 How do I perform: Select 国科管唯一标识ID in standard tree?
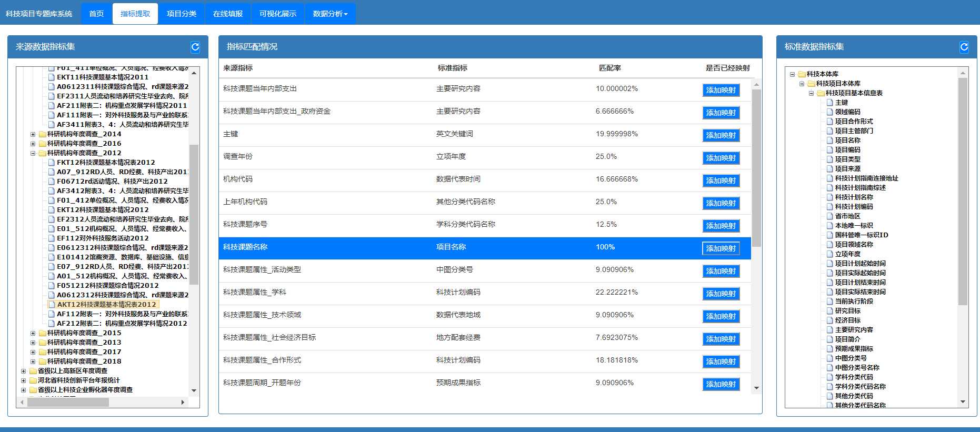[861, 235]
